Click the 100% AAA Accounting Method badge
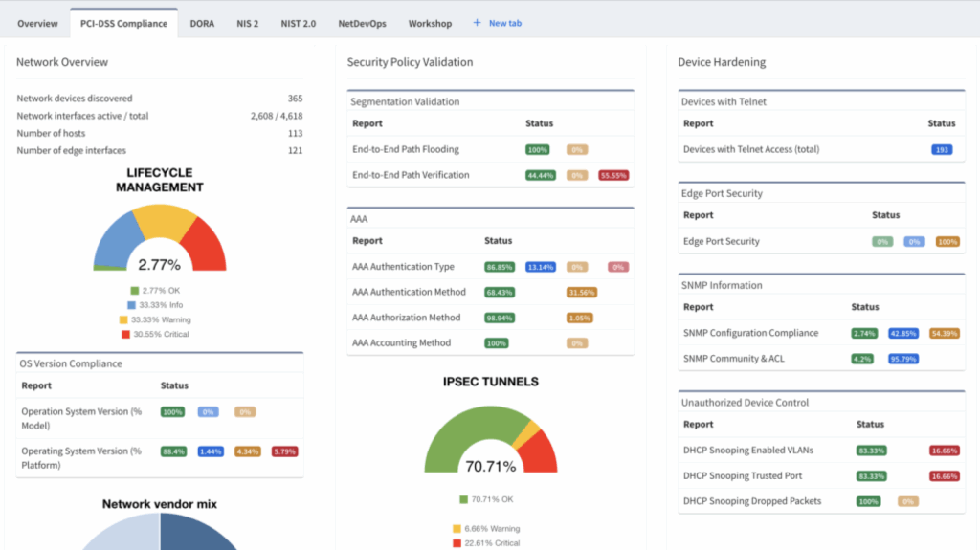This screenshot has width=980, height=550. [497, 343]
